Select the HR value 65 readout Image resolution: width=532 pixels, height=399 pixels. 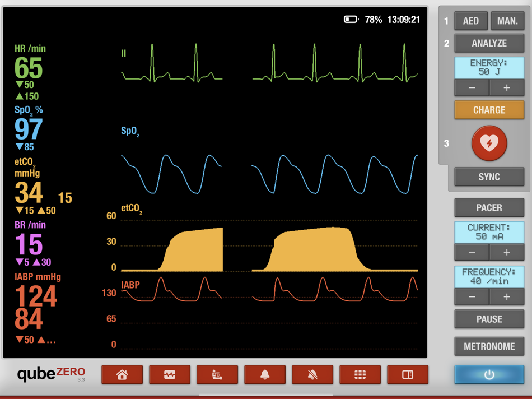tap(29, 68)
